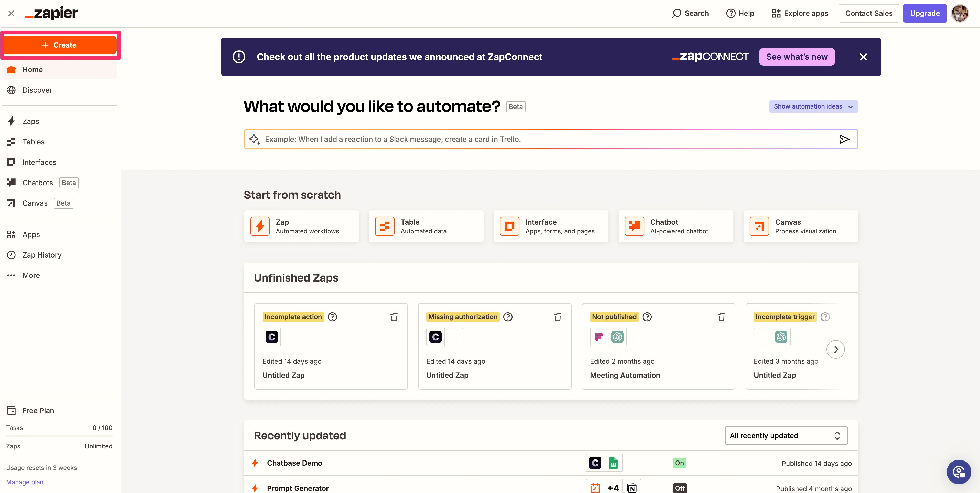
Task: Click the Canvas process visualization card
Action: tap(800, 226)
